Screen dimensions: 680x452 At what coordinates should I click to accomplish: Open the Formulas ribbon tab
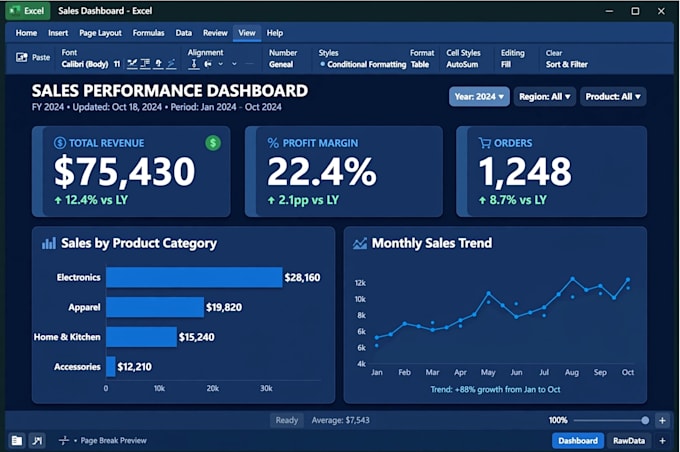click(148, 33)
